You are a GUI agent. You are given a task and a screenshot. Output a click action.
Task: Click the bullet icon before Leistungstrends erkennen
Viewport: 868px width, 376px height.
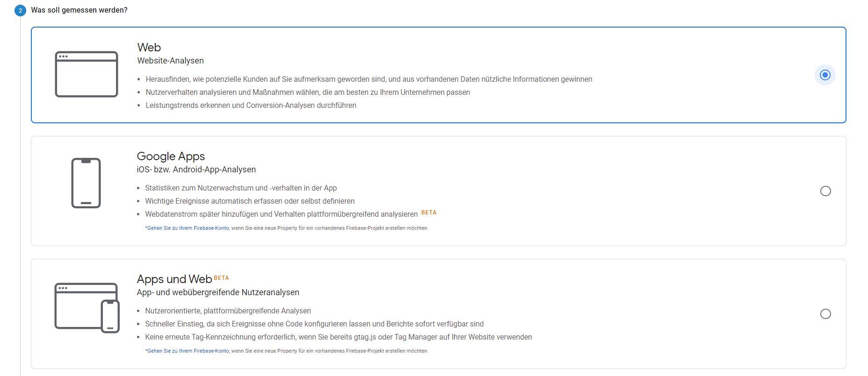click(138, 105)
